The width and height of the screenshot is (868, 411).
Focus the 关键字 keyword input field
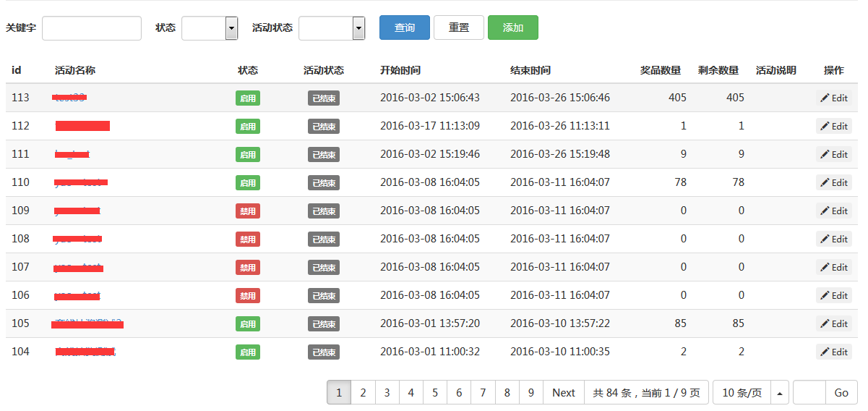coord(92,28)
